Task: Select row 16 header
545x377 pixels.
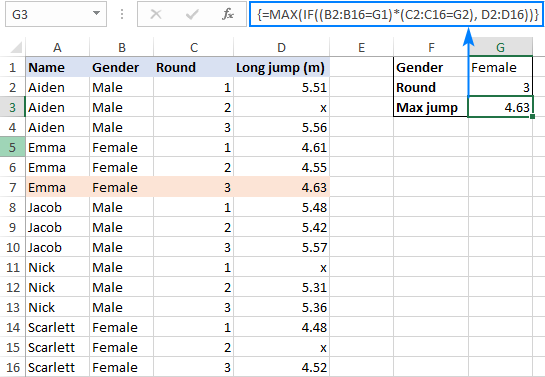Action: [x=13, y=367]
